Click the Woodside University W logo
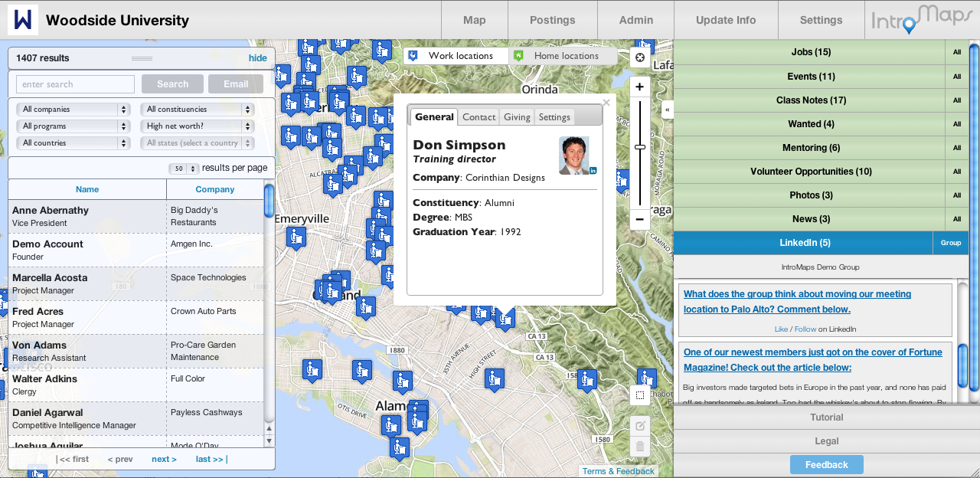Image resolution: width=980 pixels, height=478 pixels. pos(23,20)
